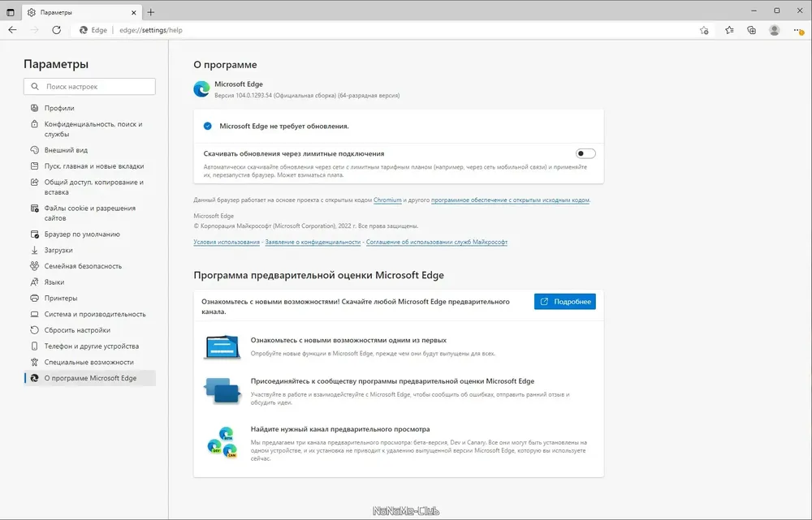Click the user profile avatar icon

pyautogui.click(x=775, y=30)
